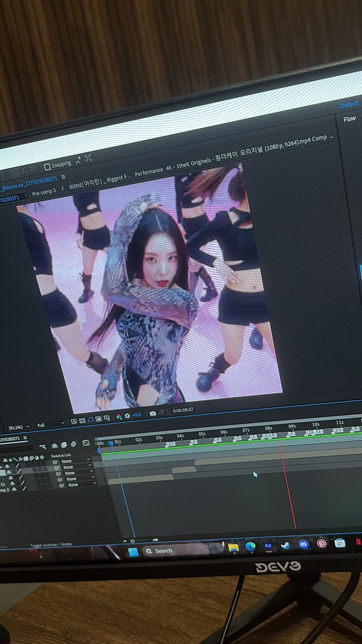Click the region of interest icon
This screenshot has height=644, width=362.
tap(99, 418)
